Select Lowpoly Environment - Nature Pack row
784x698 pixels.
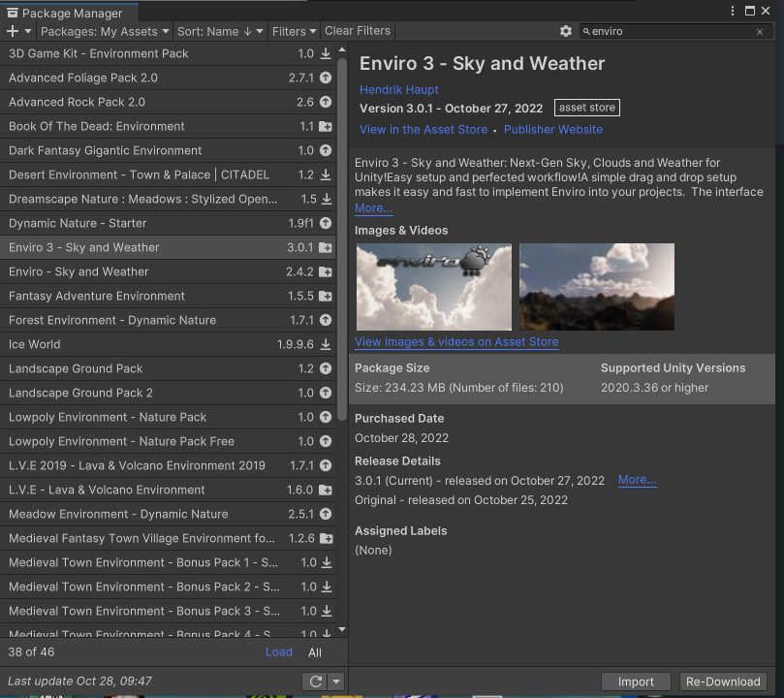(x=168, y=417)
